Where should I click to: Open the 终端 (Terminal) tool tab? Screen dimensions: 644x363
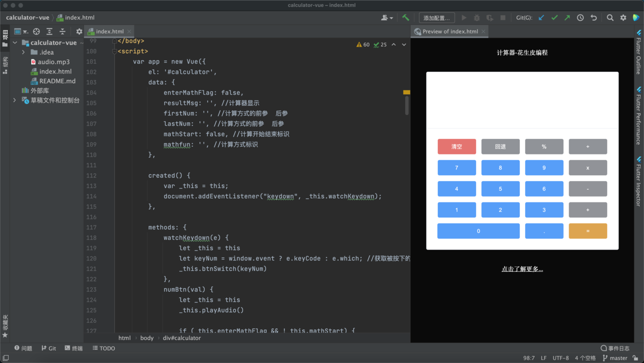coord(74,348)
